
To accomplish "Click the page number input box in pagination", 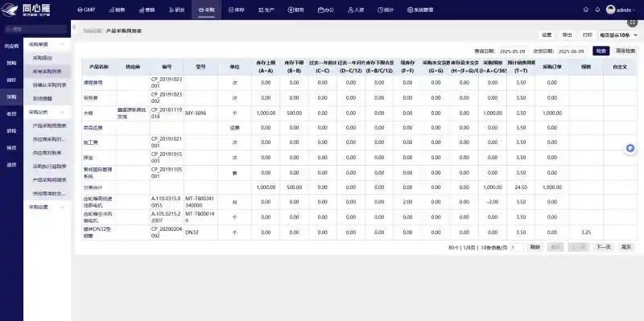I will [517, 248].
